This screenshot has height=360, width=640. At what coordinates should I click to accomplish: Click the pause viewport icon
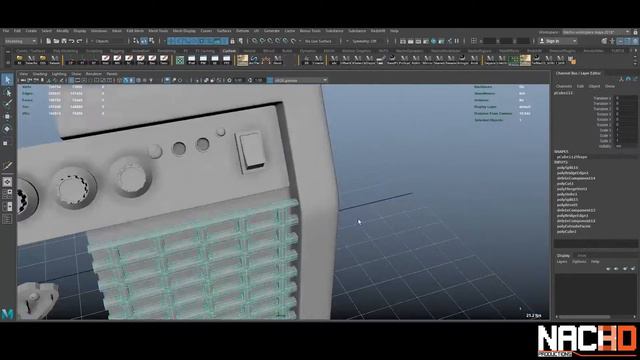[x=457, y=41]
